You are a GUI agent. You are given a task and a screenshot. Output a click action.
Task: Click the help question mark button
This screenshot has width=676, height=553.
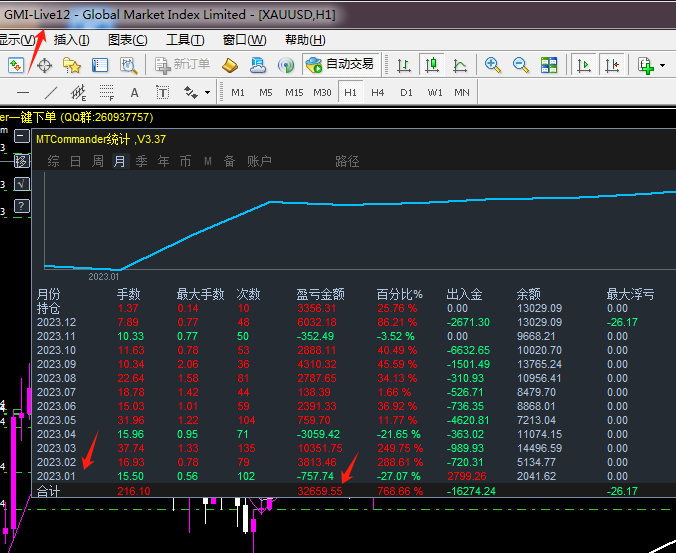point(21,208)
